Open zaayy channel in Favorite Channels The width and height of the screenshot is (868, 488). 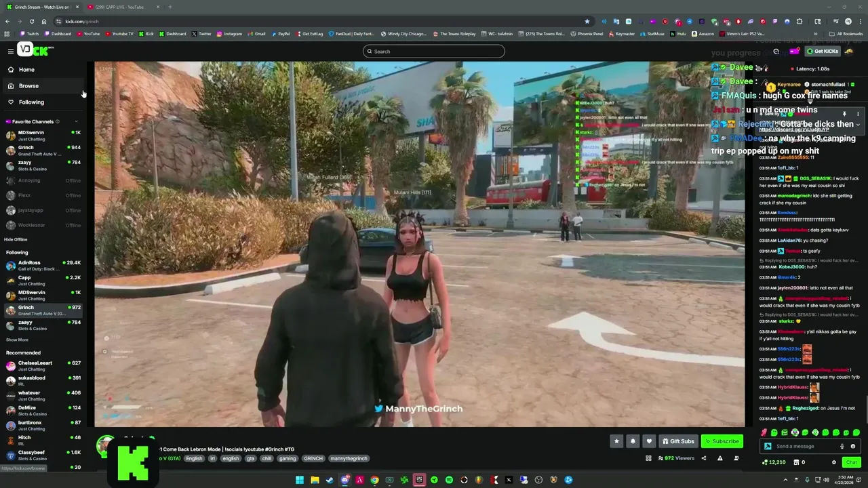[x=43, y=165]
